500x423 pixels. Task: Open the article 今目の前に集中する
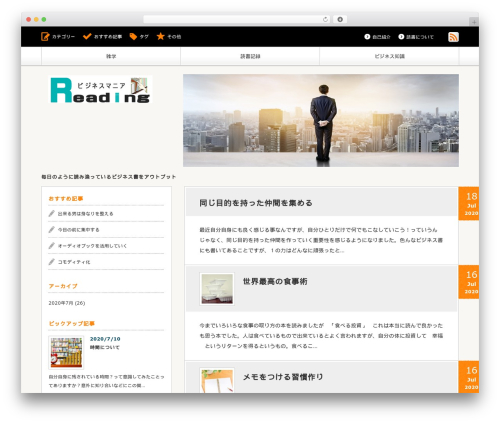pos(78,230)
